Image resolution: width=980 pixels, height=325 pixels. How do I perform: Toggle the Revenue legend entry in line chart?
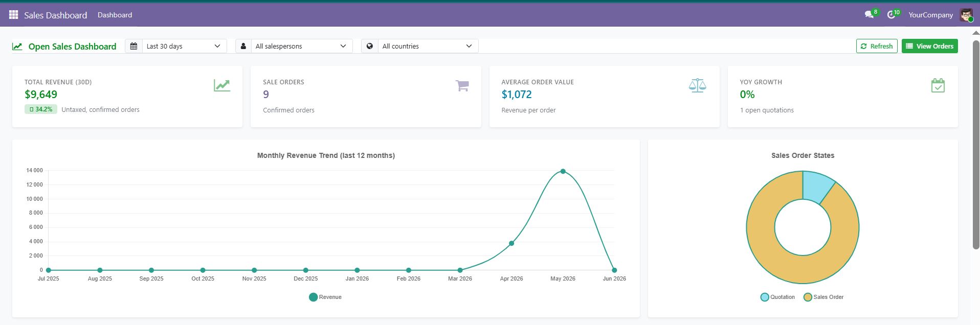(325, 297)
